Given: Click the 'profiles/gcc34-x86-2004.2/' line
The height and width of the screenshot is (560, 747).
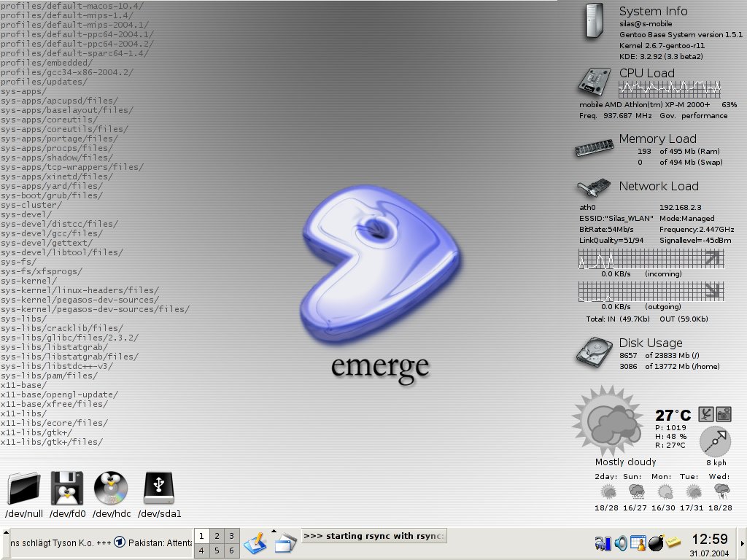Looking at the screenshot, I should coord(66,72).
